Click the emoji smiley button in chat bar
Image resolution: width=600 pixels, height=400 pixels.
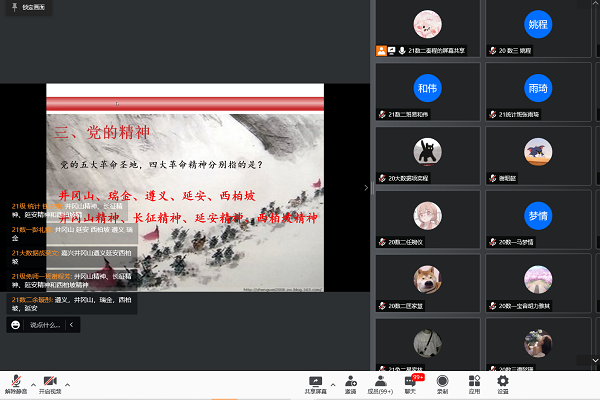(16, 325)
